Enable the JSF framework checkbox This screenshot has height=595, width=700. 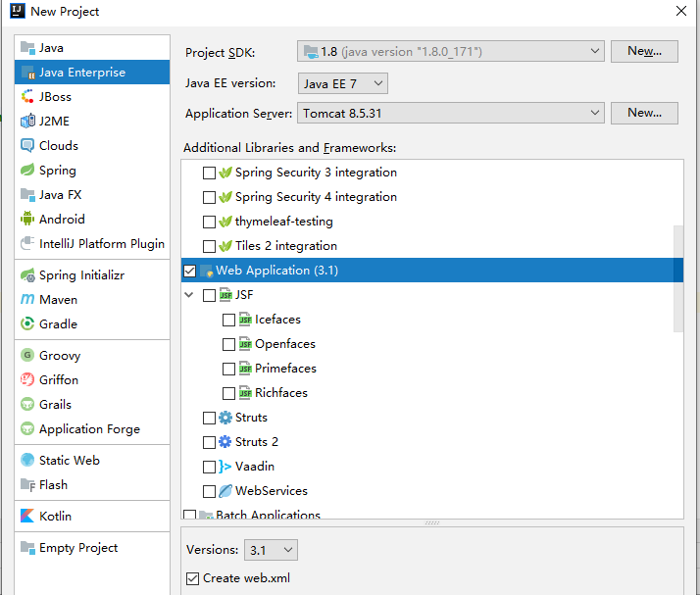pyautogui.click(x=209, y=295)
